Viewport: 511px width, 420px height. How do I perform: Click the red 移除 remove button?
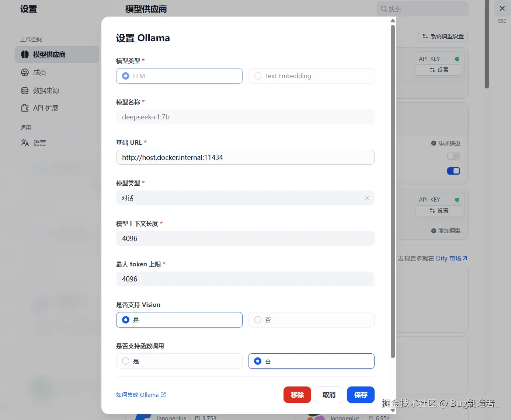297,395
